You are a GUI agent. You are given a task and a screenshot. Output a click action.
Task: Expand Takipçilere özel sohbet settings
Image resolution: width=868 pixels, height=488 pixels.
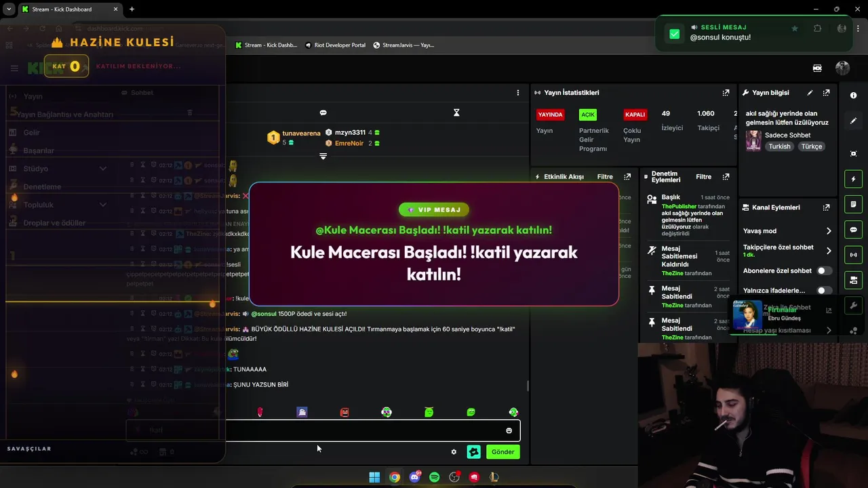(x=829, y=251)
